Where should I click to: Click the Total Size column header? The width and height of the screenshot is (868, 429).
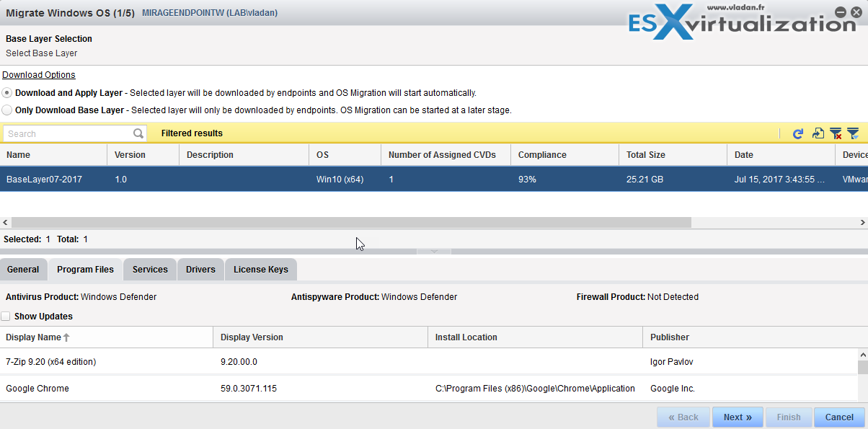click(673, 155)
